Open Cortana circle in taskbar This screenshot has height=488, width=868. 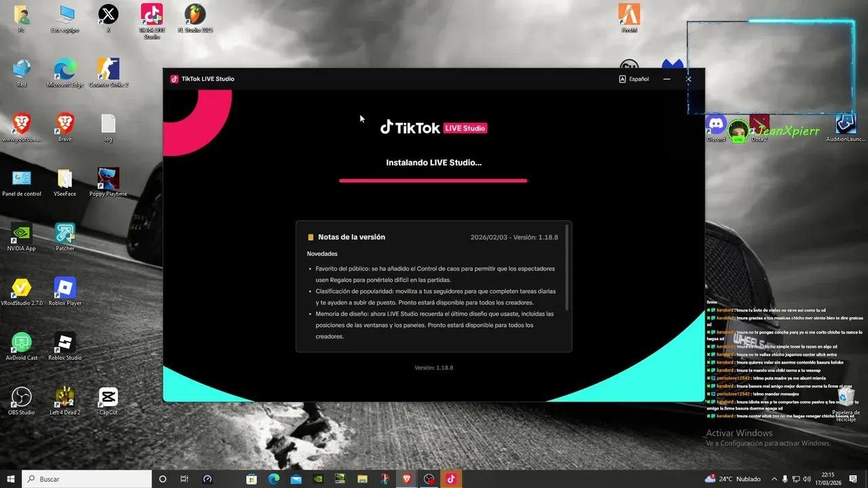tap(162, 479)
